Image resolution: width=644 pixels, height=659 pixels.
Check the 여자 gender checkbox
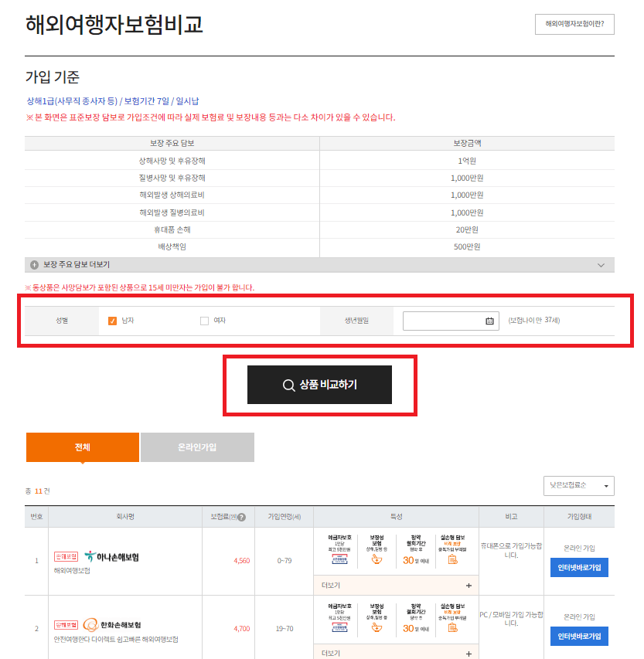pyautogui.click(x=203, y=320)
